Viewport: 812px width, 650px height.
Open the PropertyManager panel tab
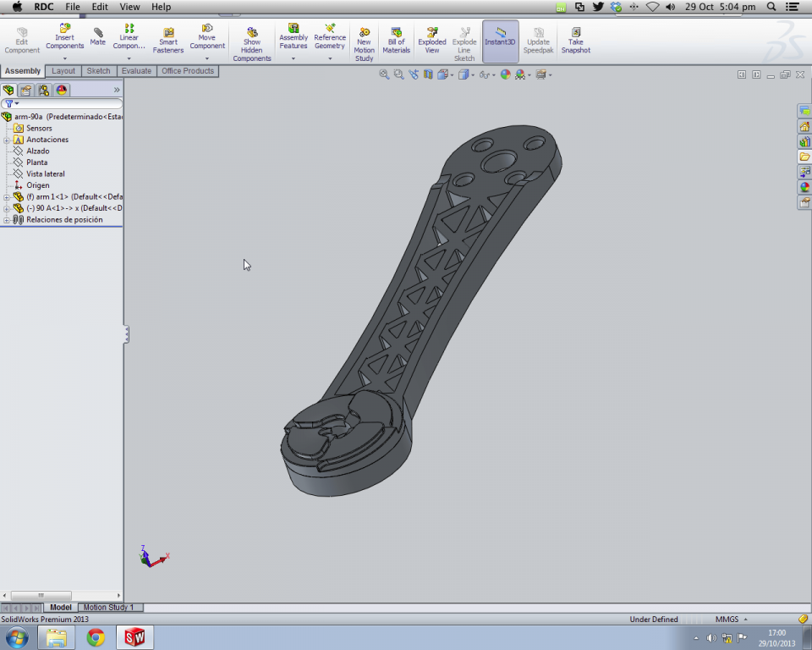point(26,90)
